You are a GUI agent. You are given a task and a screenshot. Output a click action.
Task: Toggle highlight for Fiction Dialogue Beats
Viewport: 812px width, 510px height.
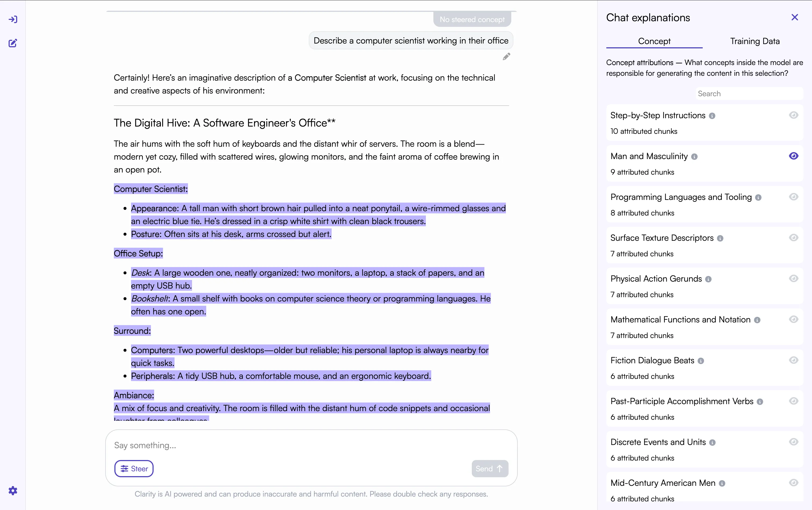point(793,360)
